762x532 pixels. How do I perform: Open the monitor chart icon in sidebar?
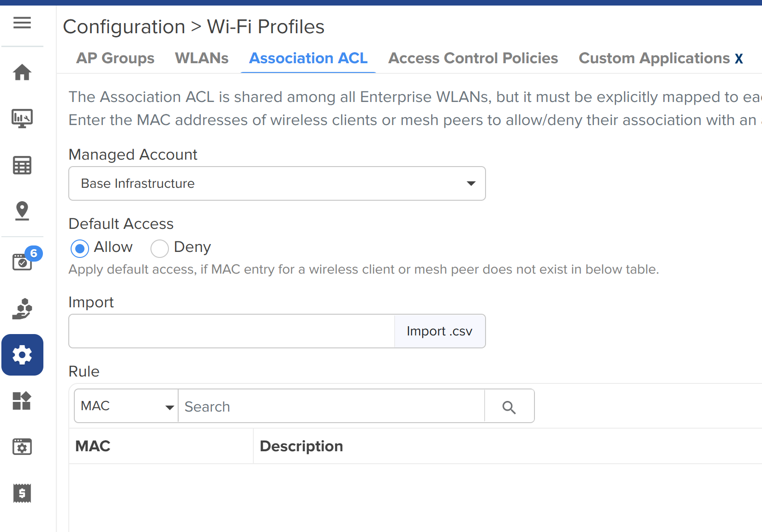pyautogui.click(x=22, y=119)
